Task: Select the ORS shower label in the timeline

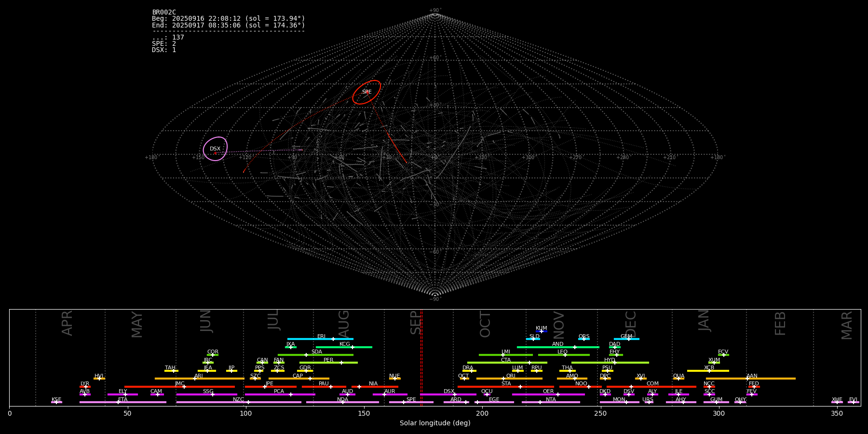Action: coord(584,337)
